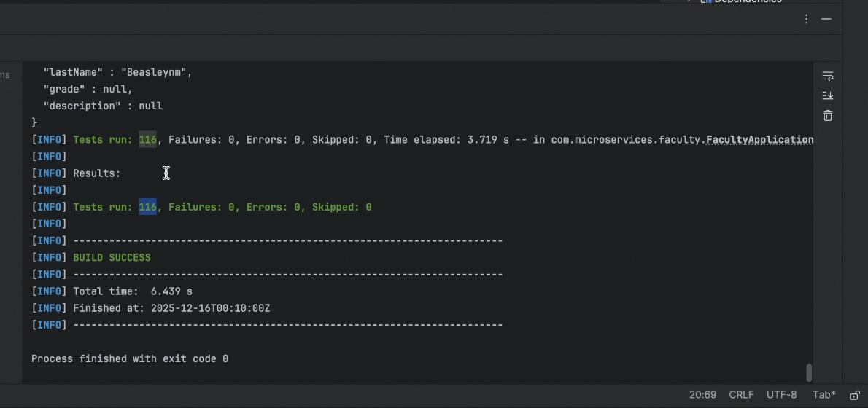Click the BUILD SUCCESS text line
868x408 pixels.
[112, 258]
